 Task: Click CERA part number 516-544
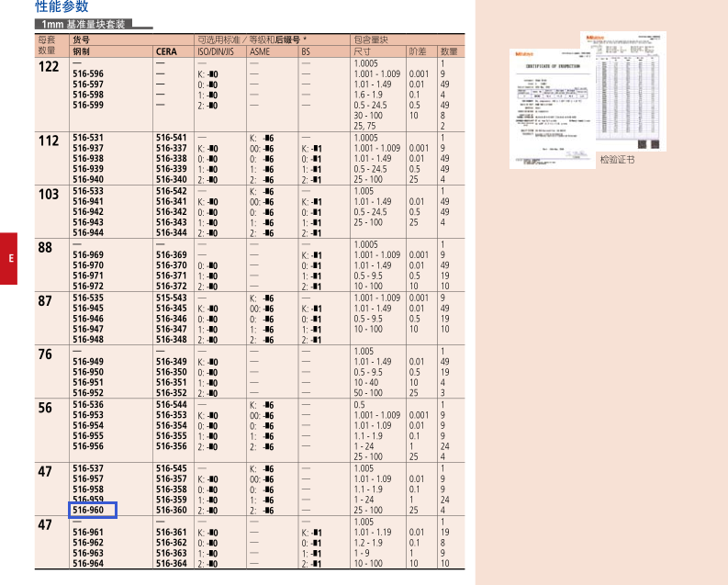(x=172, y=405)
